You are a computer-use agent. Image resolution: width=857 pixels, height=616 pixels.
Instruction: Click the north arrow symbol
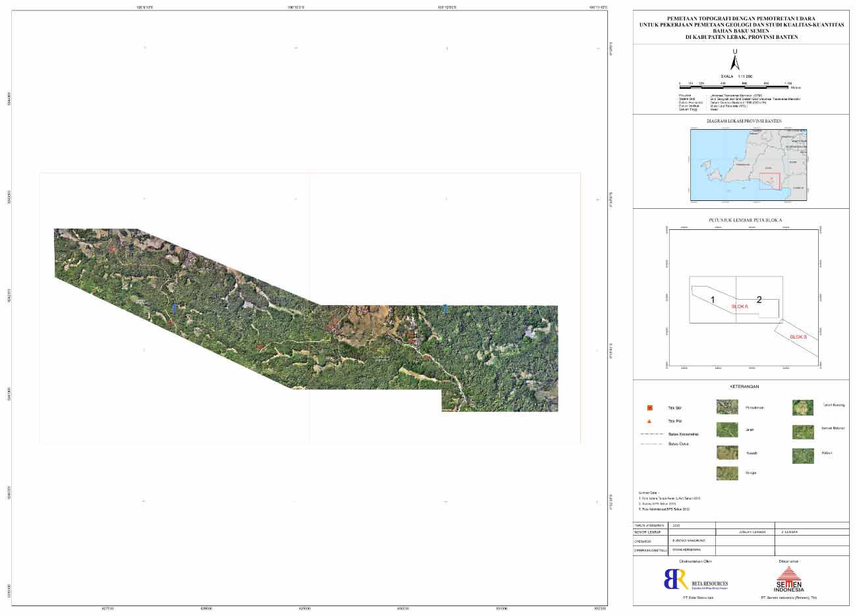[735, 59]
